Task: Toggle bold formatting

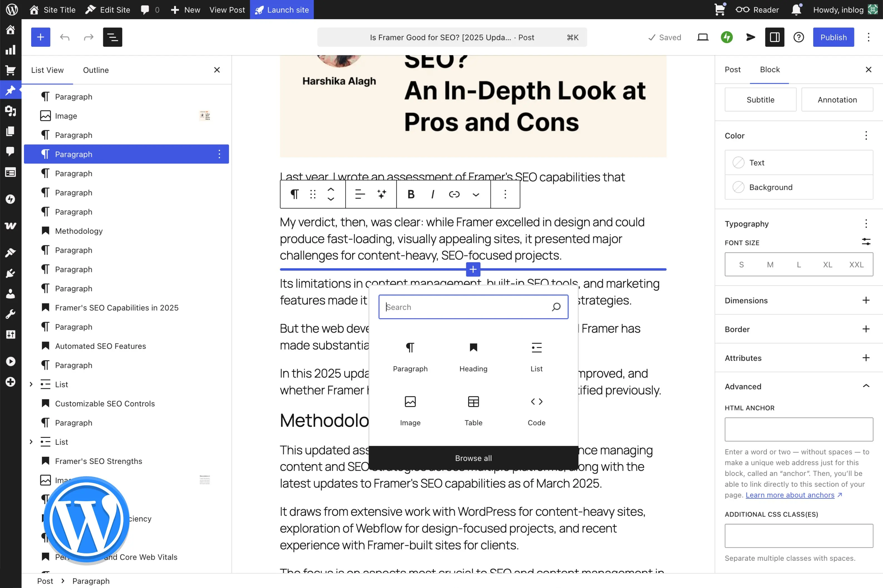Action: click(x=411, y=194)
